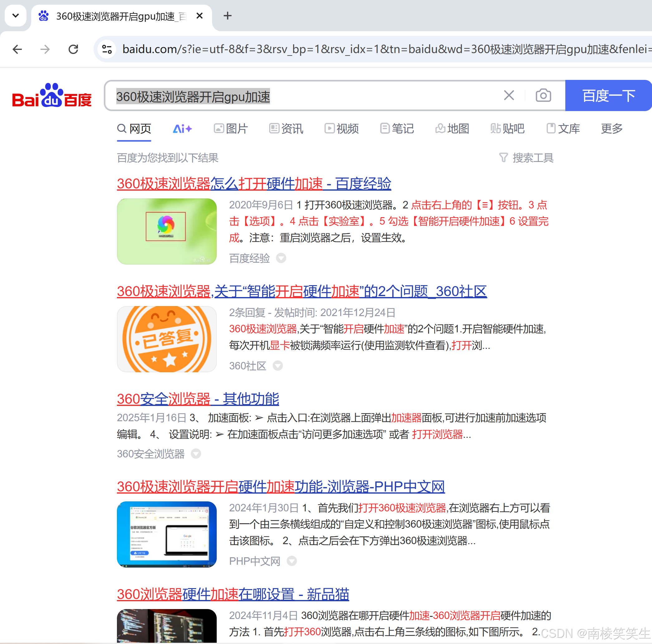
Task: Reload the page with refresh icon
Action: pyautogui.click(x=73, y=49)
